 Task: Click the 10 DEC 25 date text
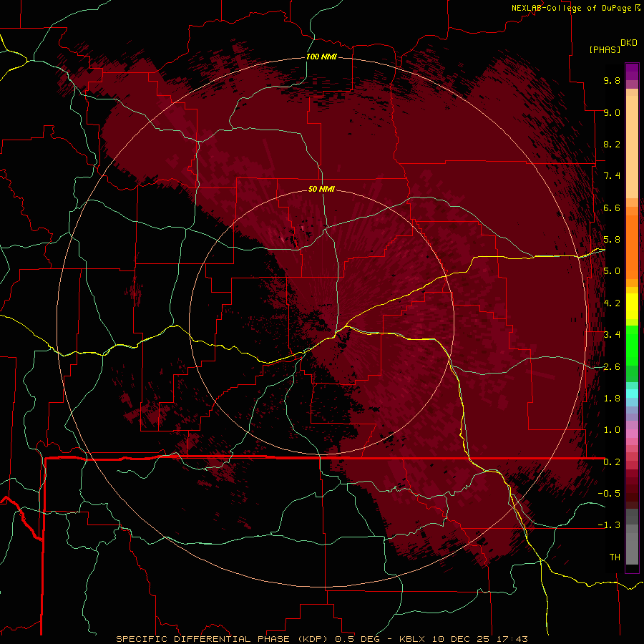pos(462,639)
